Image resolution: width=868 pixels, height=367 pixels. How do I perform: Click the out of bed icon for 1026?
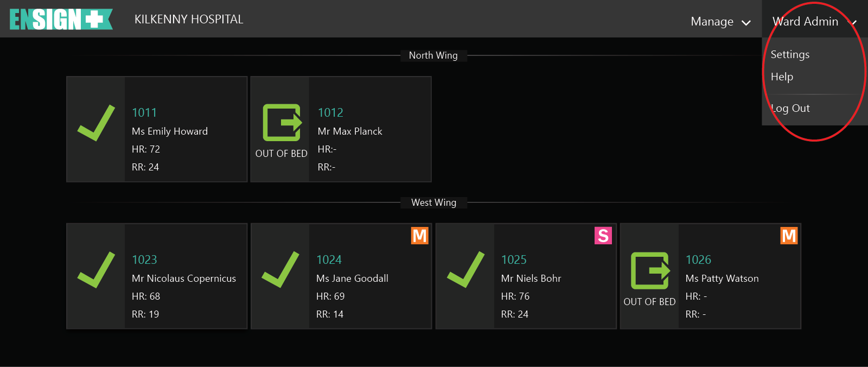pos(650,270)
